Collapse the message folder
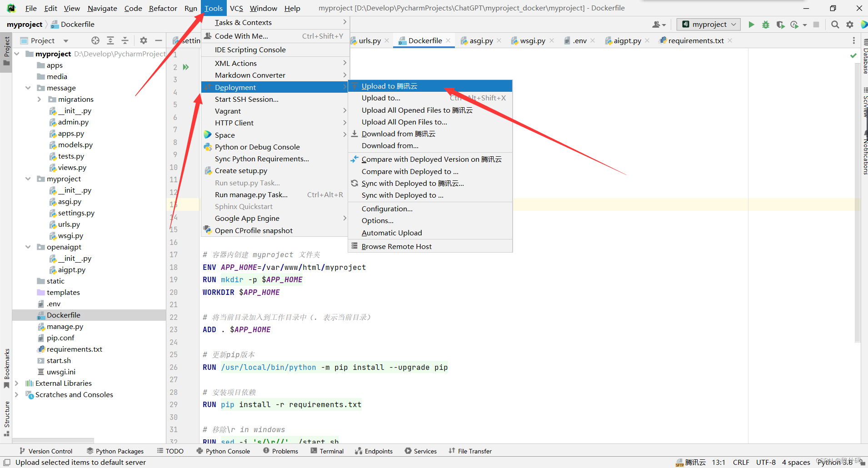Image resolution: width=868 pixels, height=468 pixels. (x=28, y=88)
